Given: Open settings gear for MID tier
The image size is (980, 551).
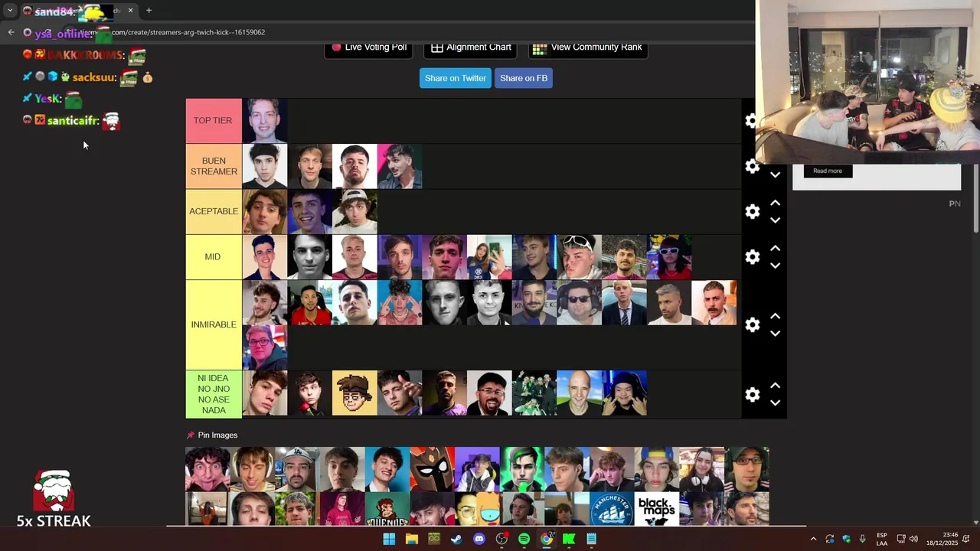Looking at the screenshot, I should (752, 256).
